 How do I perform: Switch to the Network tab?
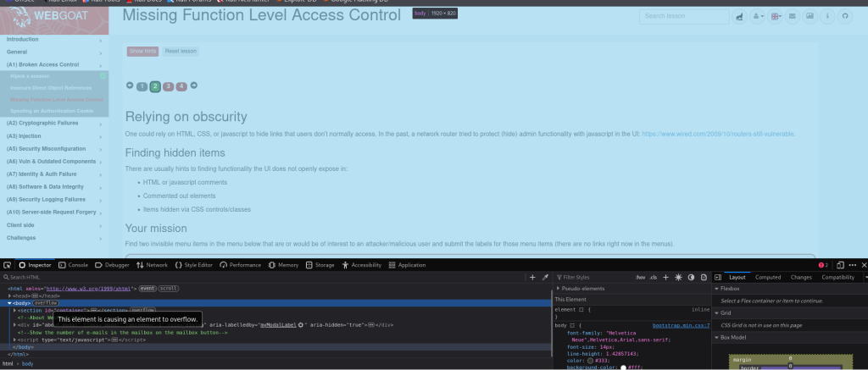pos(152,265)
